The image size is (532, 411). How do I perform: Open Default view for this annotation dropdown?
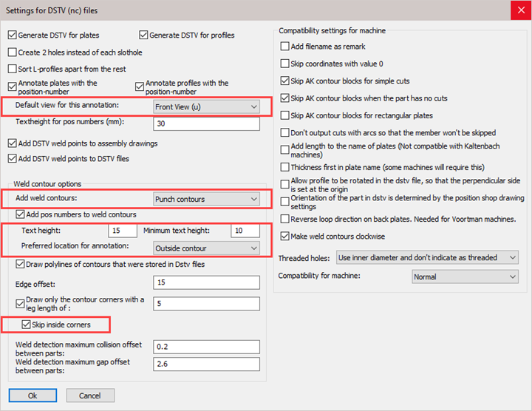coord(206,106)
